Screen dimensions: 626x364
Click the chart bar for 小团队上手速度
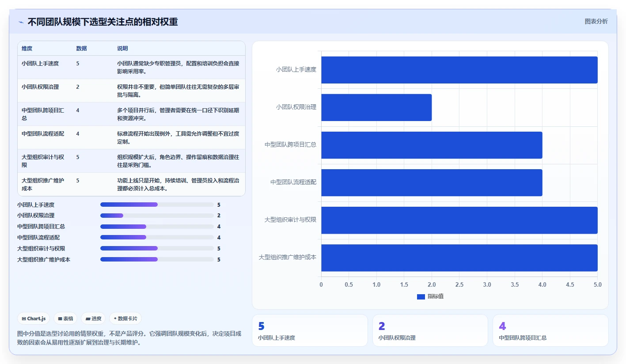[x=459, y=70]
